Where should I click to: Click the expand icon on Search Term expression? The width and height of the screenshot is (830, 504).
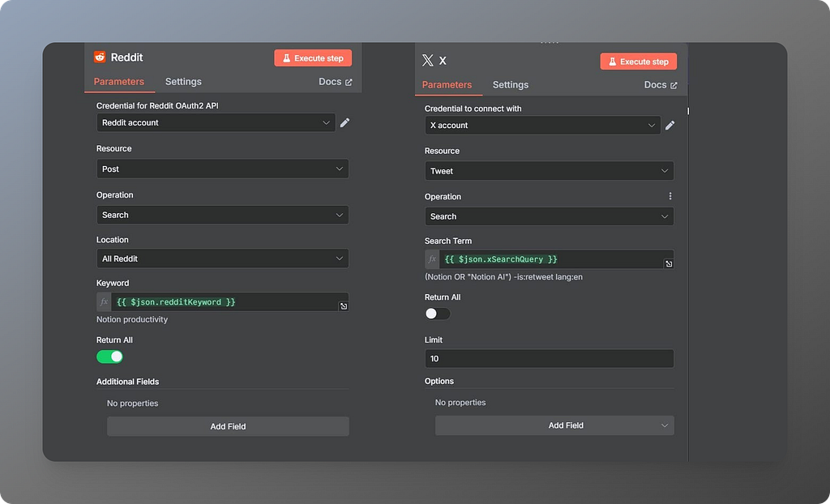[x=668, y=263]
